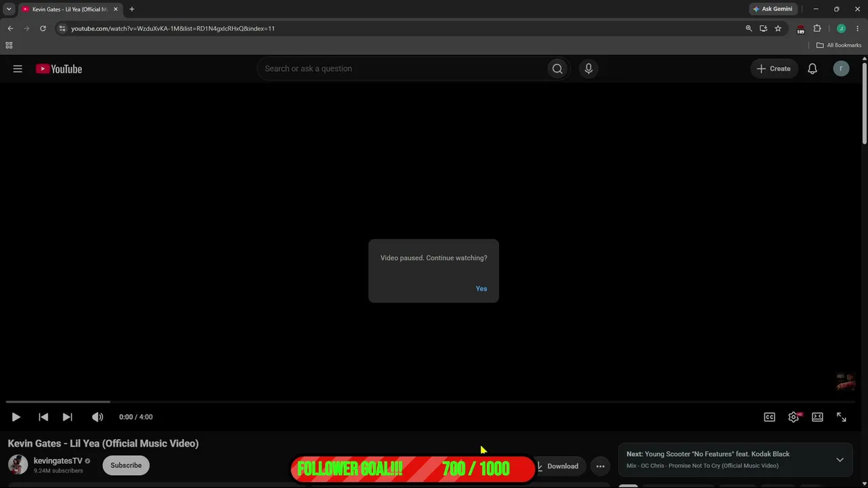Image resolution: width=868 pixels, height=488 pixels.
Task: Click the Ask Gemini button
Action: (x=772, y=9)
